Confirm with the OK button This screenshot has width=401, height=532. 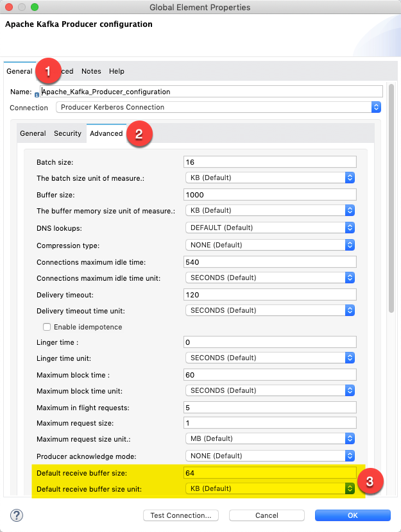click(352, 515)
